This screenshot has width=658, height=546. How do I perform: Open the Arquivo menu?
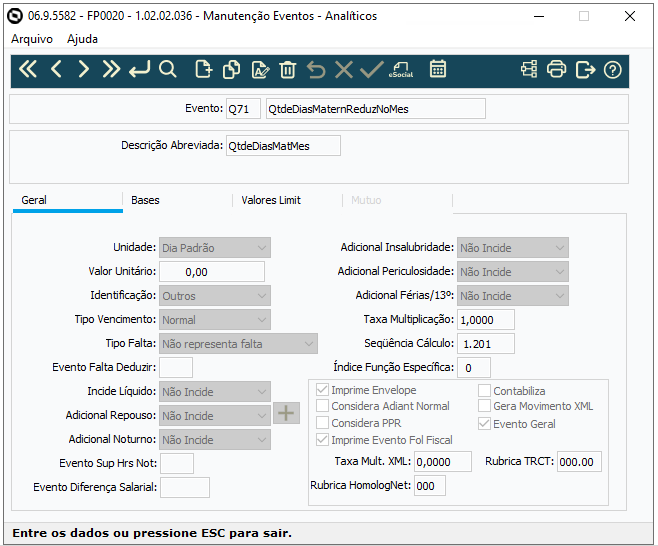[32, 39]
